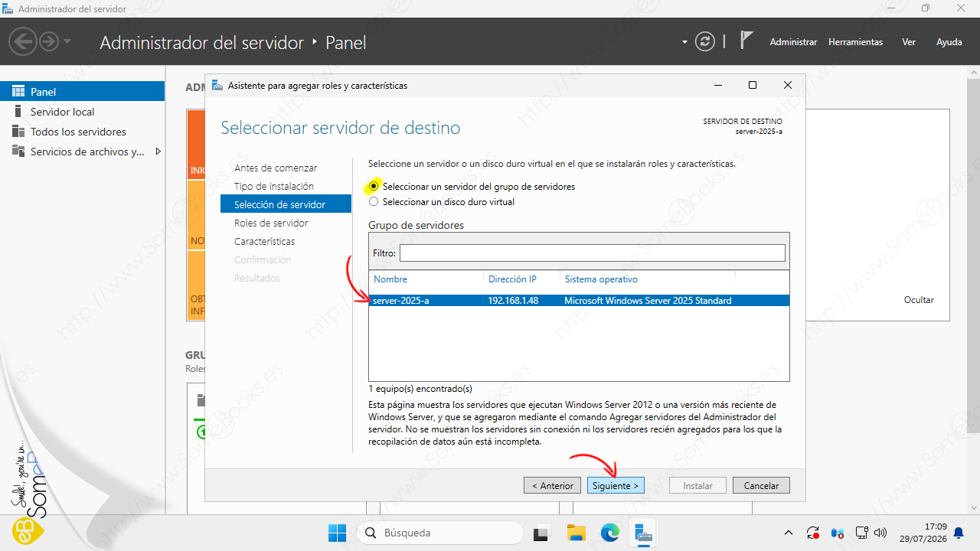The image size is (980, 551).
Task: Select the server-2025-a row
Action: (x=579, y=301)
